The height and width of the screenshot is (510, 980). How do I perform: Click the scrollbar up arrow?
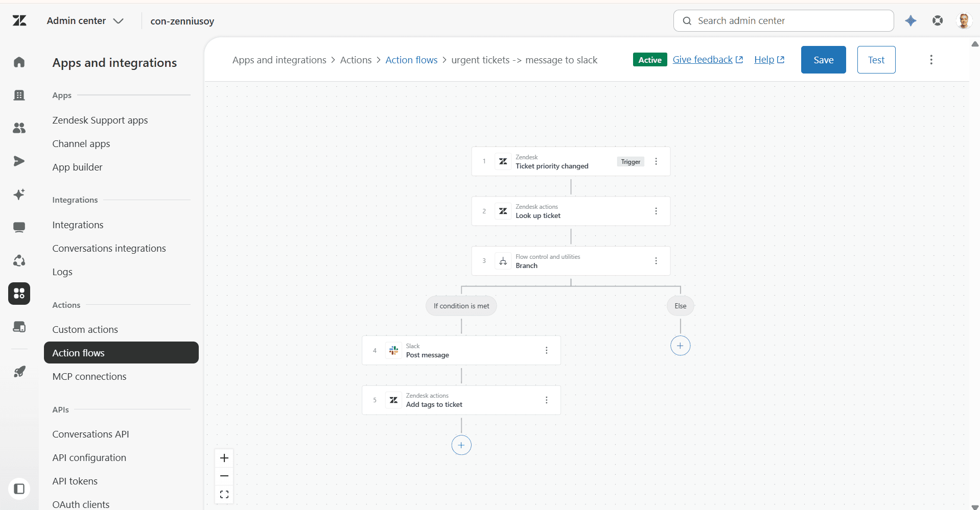tap(975, 44)
